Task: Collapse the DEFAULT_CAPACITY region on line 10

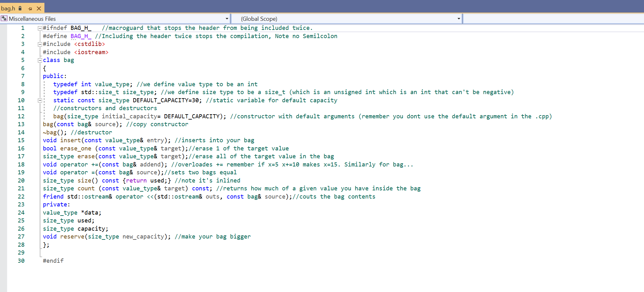Action: pyautogui.click(x=39, y=100)
